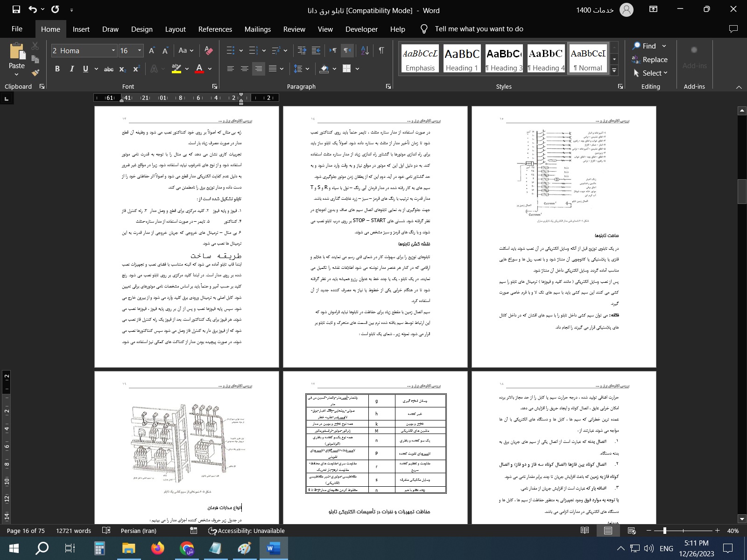
Task: Apply the Emphasis style
Action: click(420, 59)
